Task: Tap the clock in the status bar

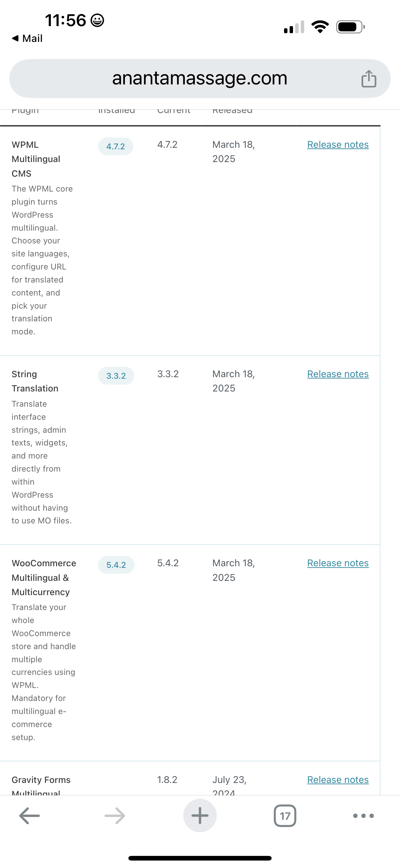Action: (66, 20)
